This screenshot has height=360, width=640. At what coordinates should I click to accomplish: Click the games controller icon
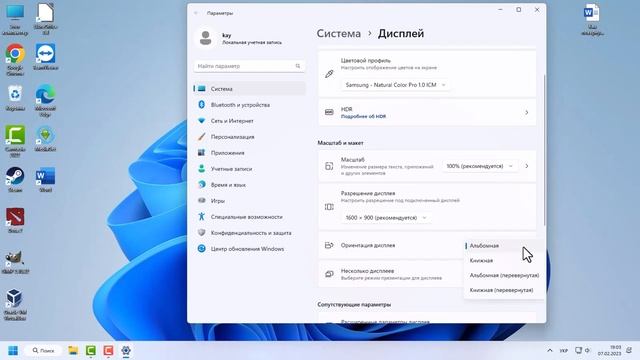201,200
